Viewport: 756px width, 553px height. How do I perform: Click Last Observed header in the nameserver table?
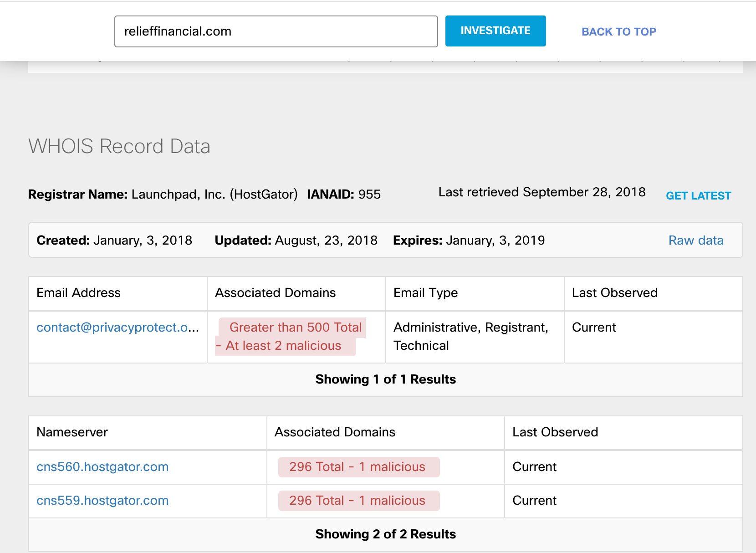(555, 432)
